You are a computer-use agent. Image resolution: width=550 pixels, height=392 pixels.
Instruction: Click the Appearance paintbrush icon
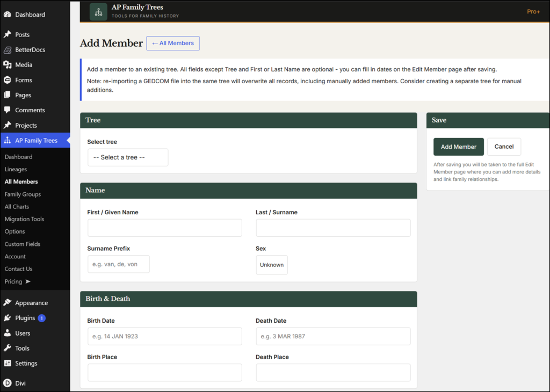point(8,302)
